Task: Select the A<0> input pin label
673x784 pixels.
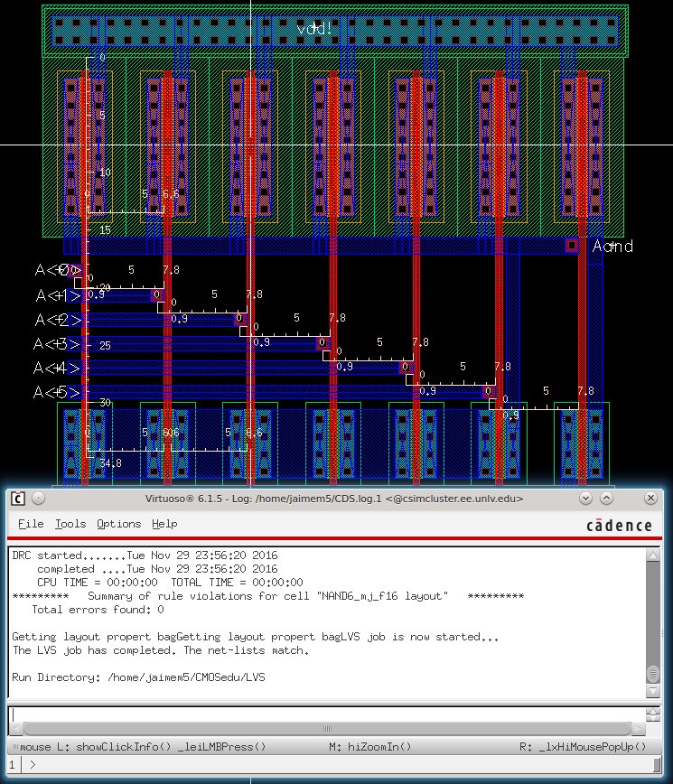Action: tap(57, 270)
